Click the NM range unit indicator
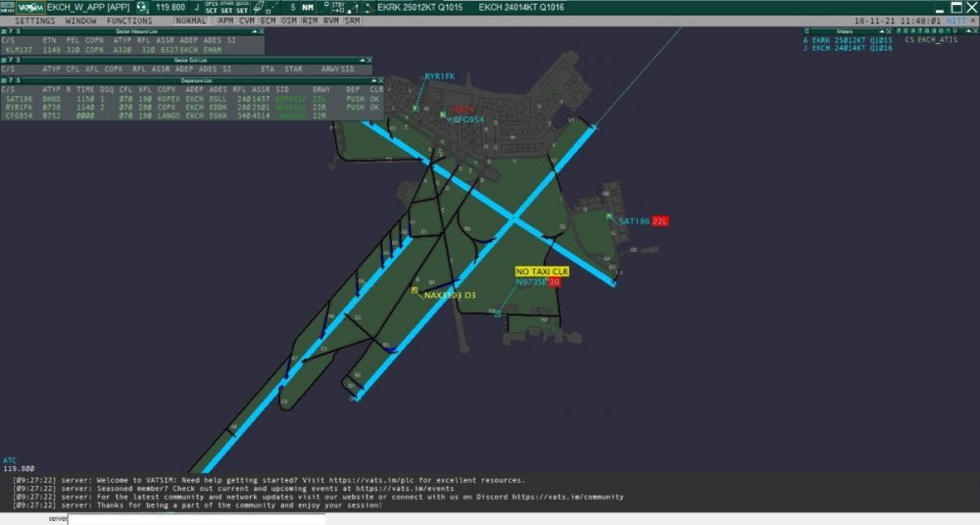The image size is (980, 525). point(308,8)
